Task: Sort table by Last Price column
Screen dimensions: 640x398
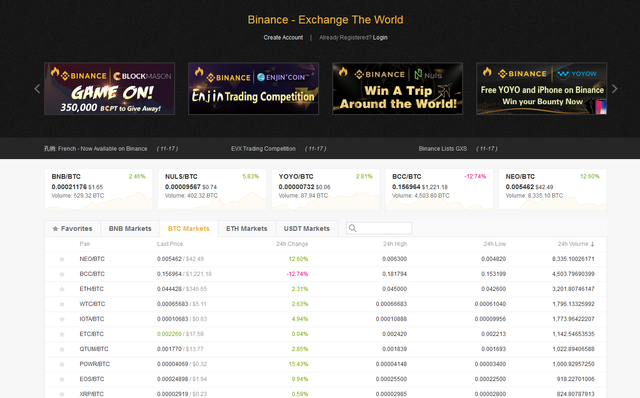Action: (170, 244)
